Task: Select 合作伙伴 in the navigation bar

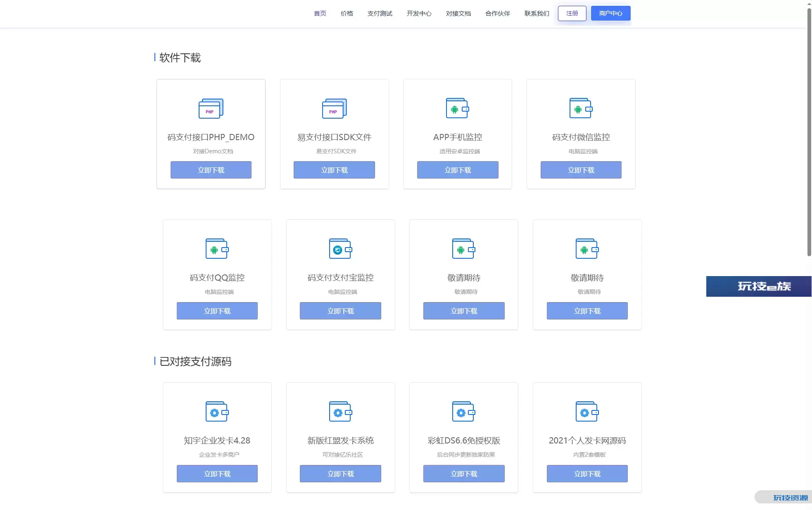Action: tap(498, 13)
